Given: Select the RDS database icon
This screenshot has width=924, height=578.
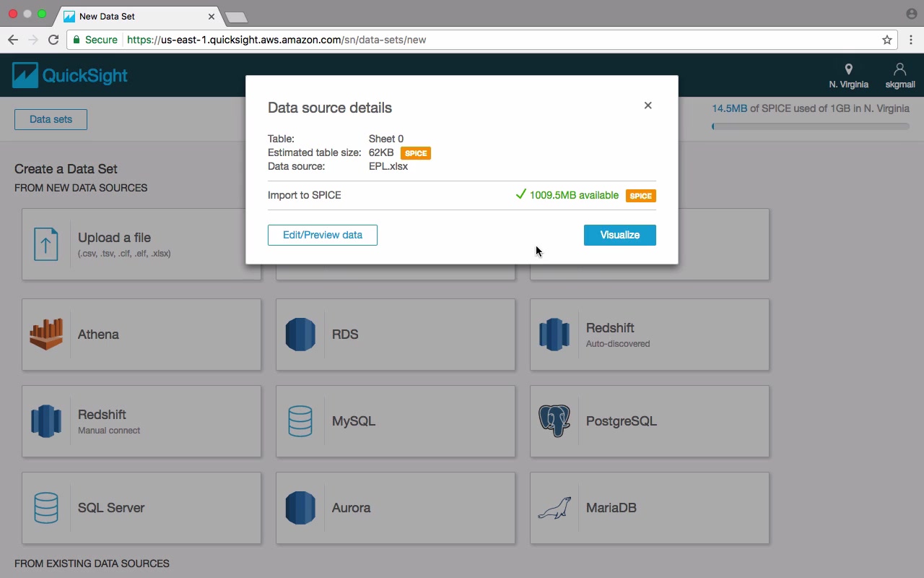Looking at the screenshot, I should [x=300, y=335].
